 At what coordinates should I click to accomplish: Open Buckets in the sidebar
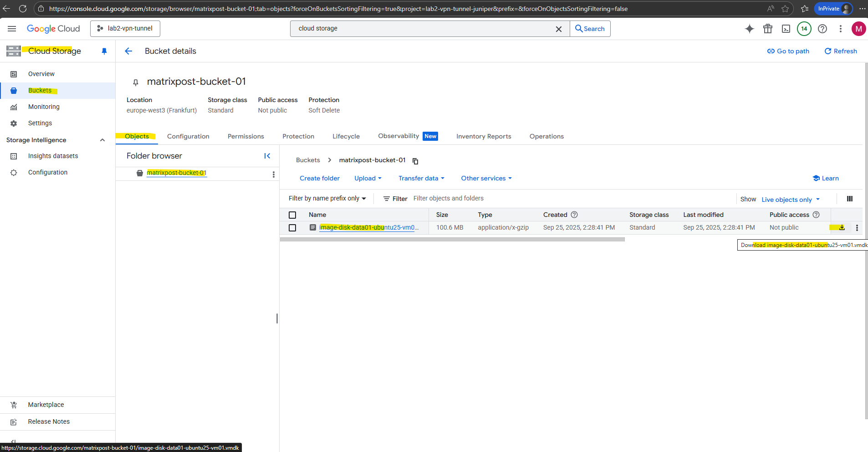pyautogui.click(x=58, y=90)
